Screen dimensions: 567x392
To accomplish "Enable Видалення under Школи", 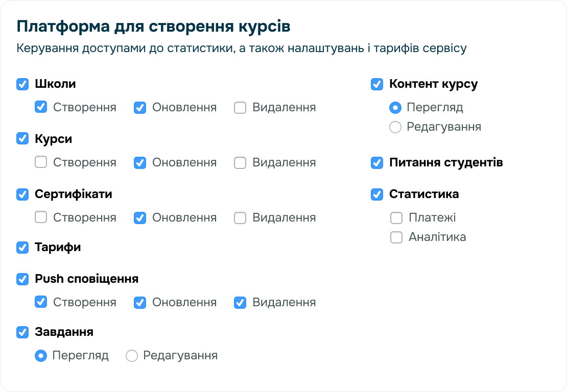I will tap(240, 107).
